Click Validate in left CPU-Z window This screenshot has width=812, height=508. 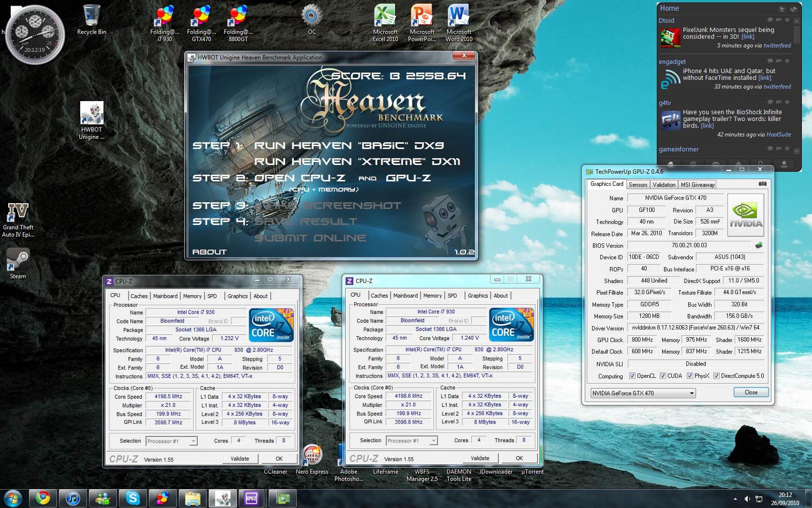tap(240, 459)
